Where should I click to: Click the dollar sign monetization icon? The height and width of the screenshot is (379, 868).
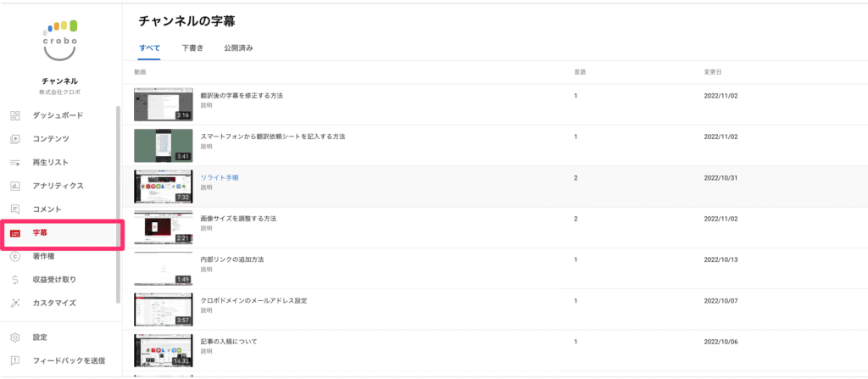pos(14,279)
